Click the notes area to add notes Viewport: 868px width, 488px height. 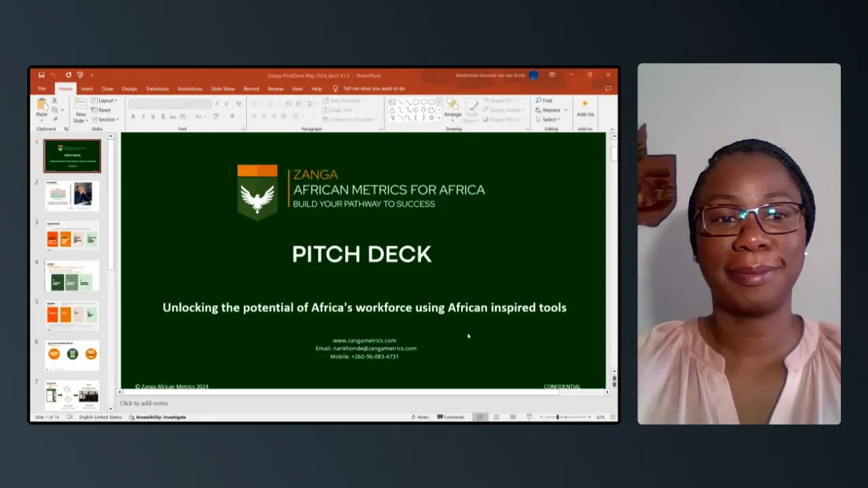363,403
